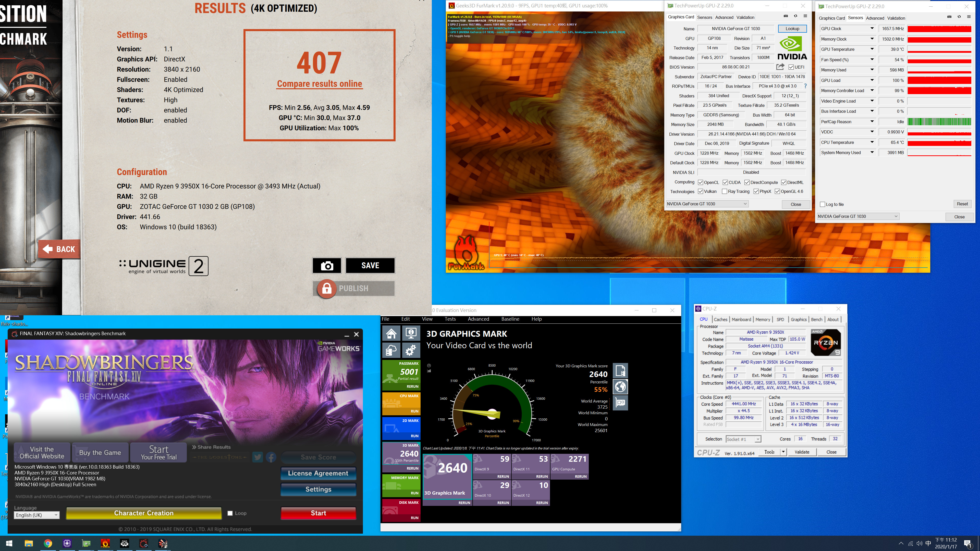The image size is (980, 551).
Task: Toggle the Vulkan checkbox in GPU-Z
Action: [x=700, y=191]
